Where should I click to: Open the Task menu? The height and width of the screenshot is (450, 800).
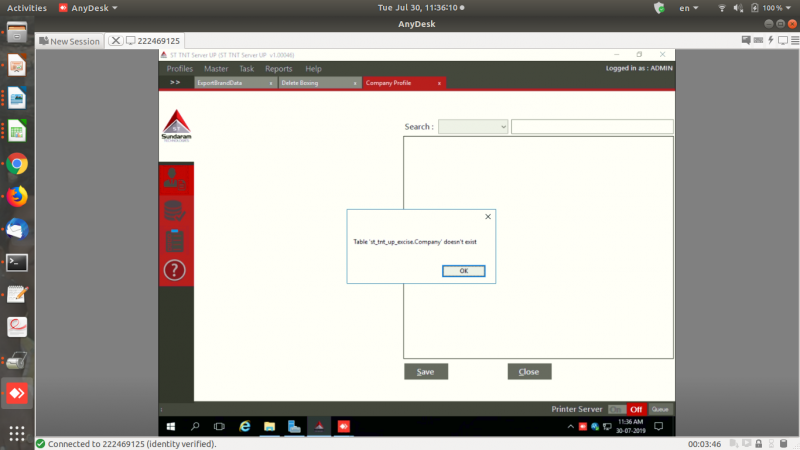246,69
